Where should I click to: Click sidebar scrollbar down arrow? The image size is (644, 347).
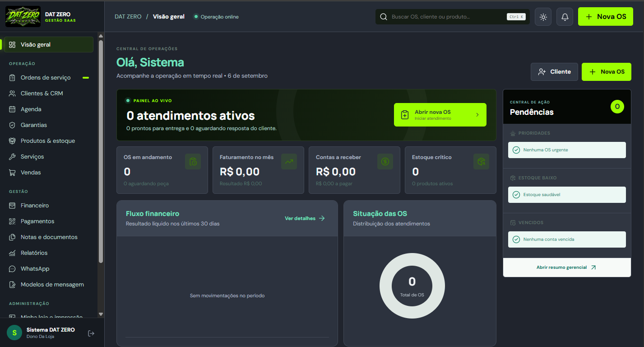pos(101,314)
